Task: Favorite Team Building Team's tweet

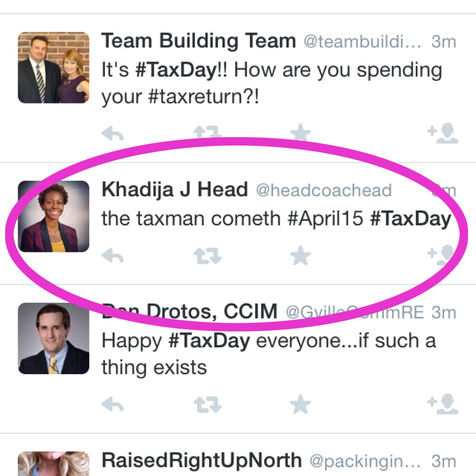Action: (x=300, y=132)
